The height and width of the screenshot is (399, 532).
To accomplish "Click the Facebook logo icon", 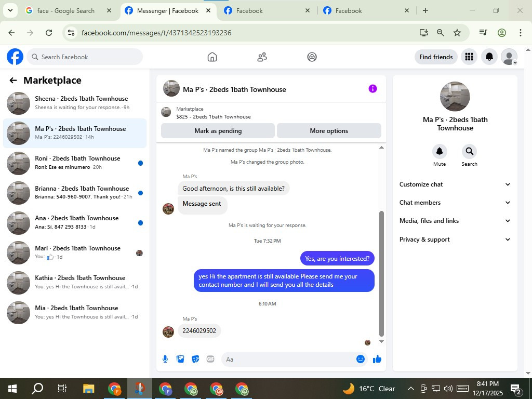I will click(x=15, y=57).
